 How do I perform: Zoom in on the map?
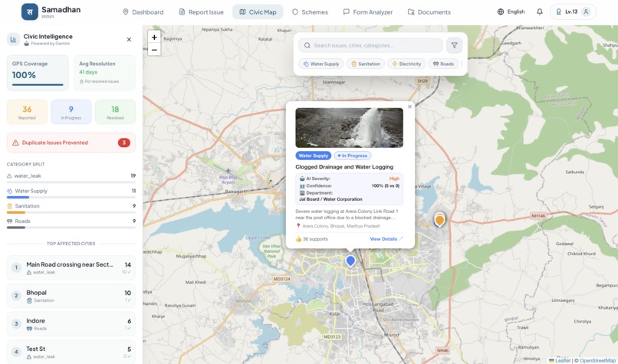tap(154, 38)
